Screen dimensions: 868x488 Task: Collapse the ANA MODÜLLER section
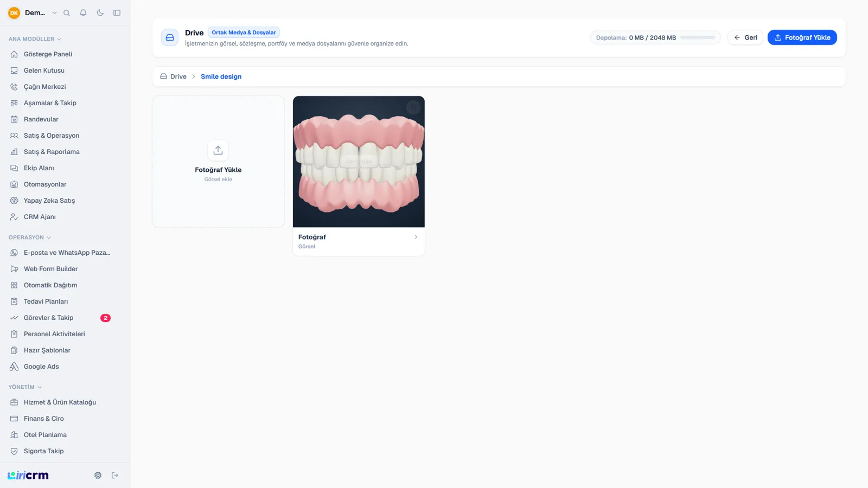pyautogui.click(x=35, y=39)
